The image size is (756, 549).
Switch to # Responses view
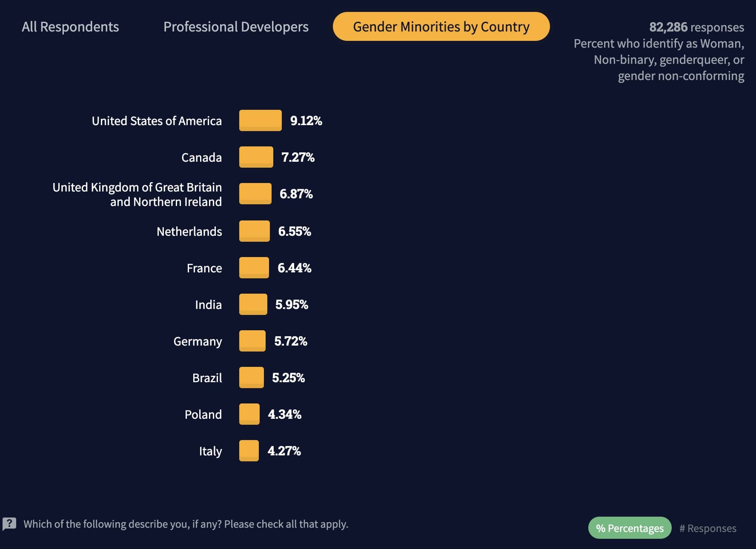(x=708, y=528)
